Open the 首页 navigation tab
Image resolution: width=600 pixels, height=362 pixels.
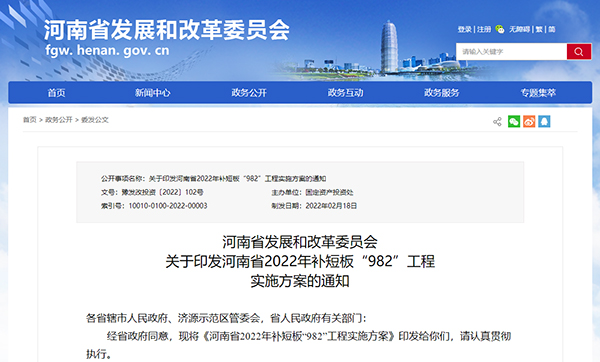pyautogui.click(x=56, y=93)
